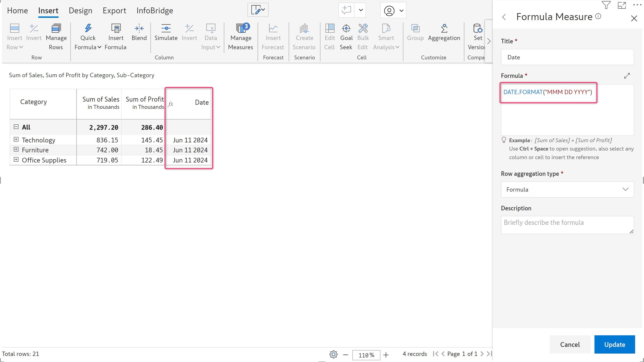Open the Row aggregation type dropdown
Viewport: 644px width, 362px height.
point(567,189)
